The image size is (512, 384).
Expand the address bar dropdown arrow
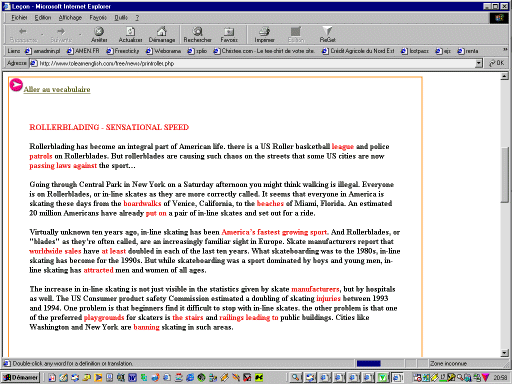479,63
